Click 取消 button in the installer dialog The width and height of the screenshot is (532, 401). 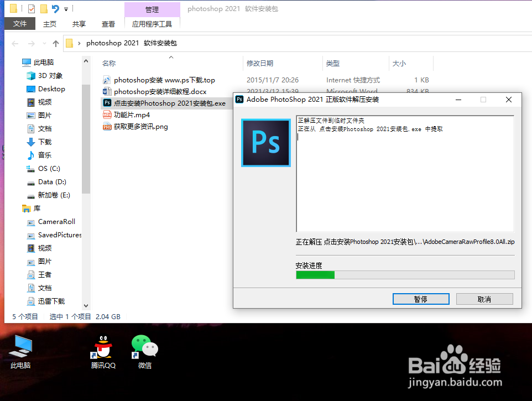coord(484,299)
